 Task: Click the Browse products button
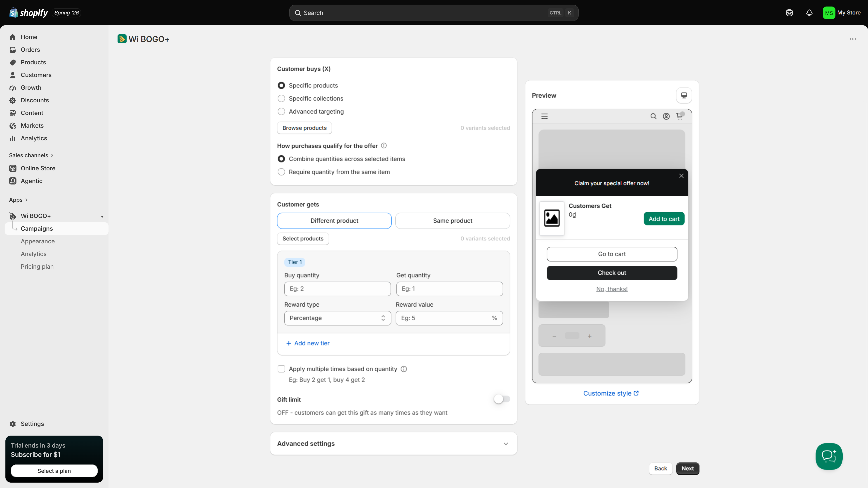[304, 128]
